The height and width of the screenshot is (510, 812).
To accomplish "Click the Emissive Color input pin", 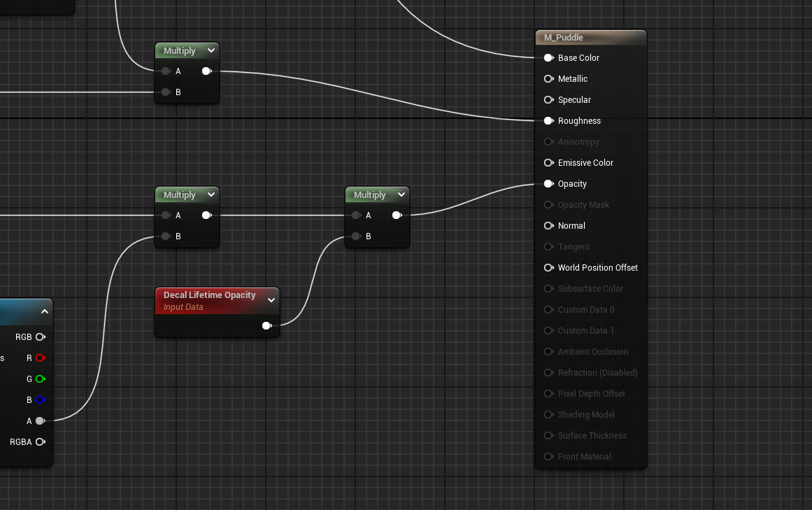I will [x=549, y=162].
